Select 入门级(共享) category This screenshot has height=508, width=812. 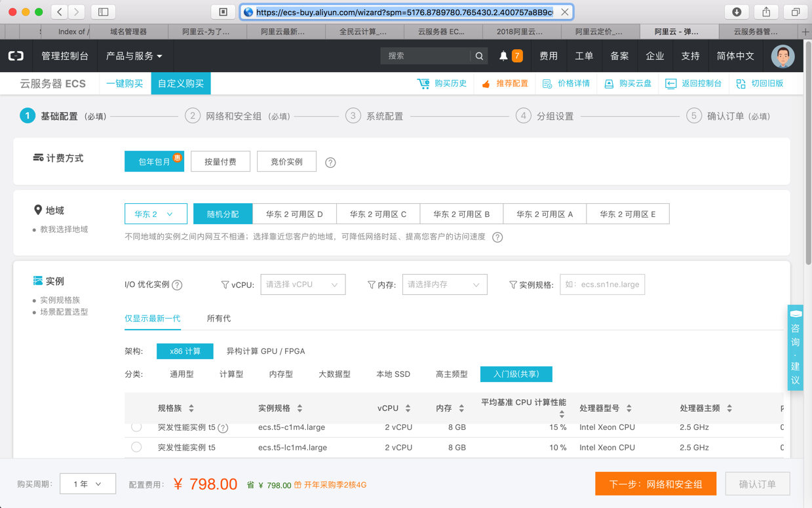[516, 374]
